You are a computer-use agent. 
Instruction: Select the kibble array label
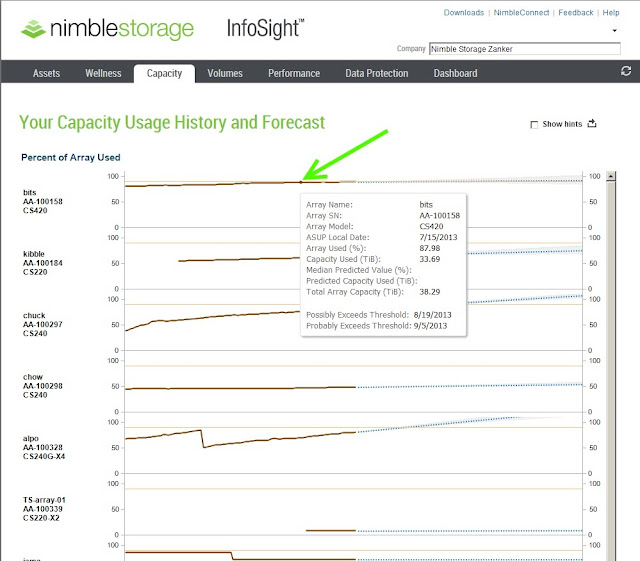(x=43, y=263)
